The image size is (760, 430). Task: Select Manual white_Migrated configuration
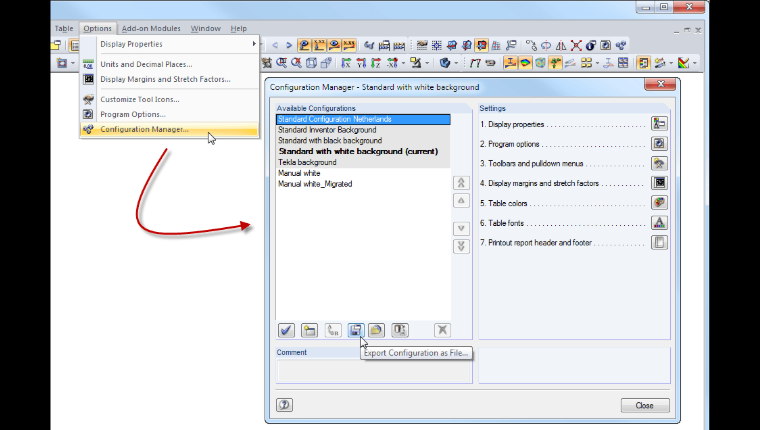coord(364,184)
